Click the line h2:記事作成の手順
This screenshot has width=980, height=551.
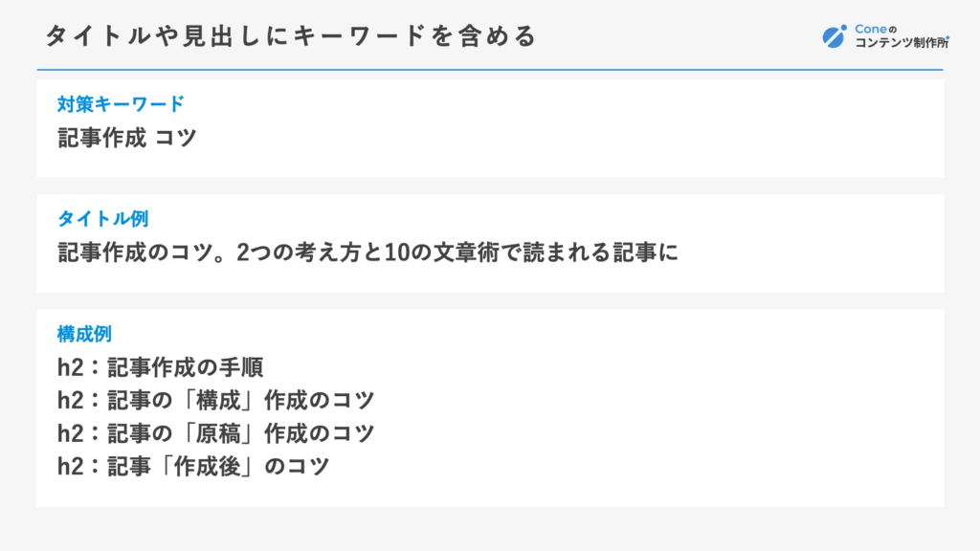coord(160,367)
